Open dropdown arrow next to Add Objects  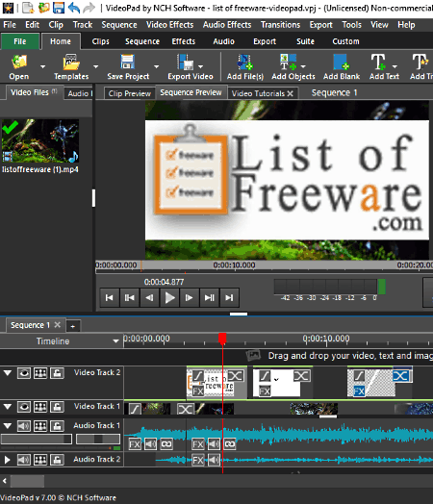point(303,66)
